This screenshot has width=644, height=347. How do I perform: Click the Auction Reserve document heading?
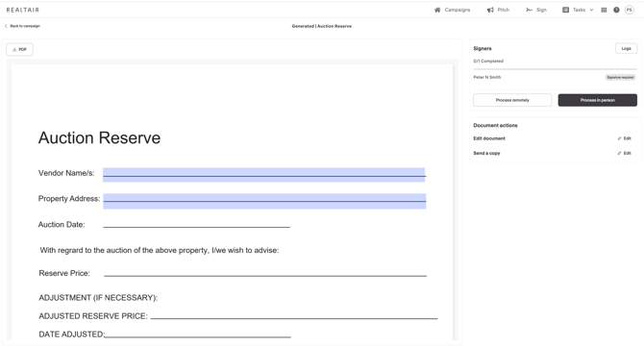[99, 138]
